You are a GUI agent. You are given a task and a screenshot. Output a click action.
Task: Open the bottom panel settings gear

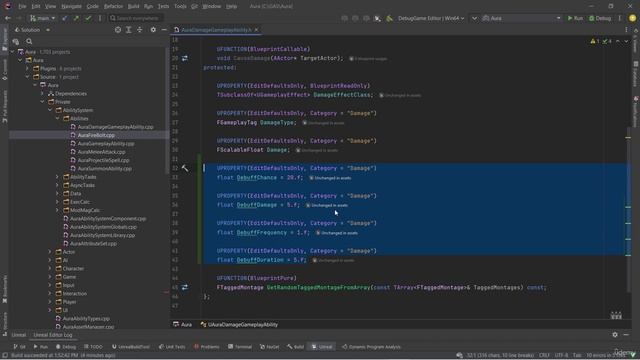point(615,335)
